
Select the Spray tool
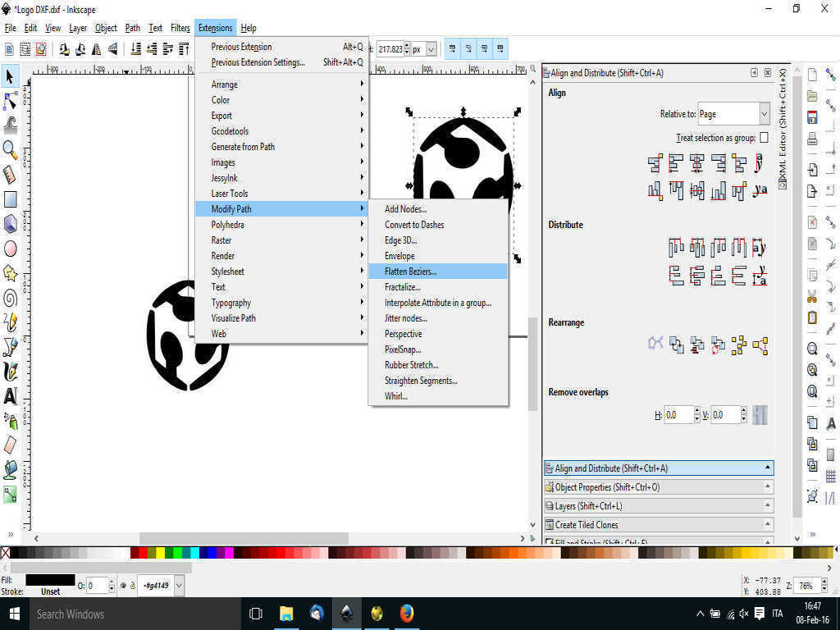(10, 421)
